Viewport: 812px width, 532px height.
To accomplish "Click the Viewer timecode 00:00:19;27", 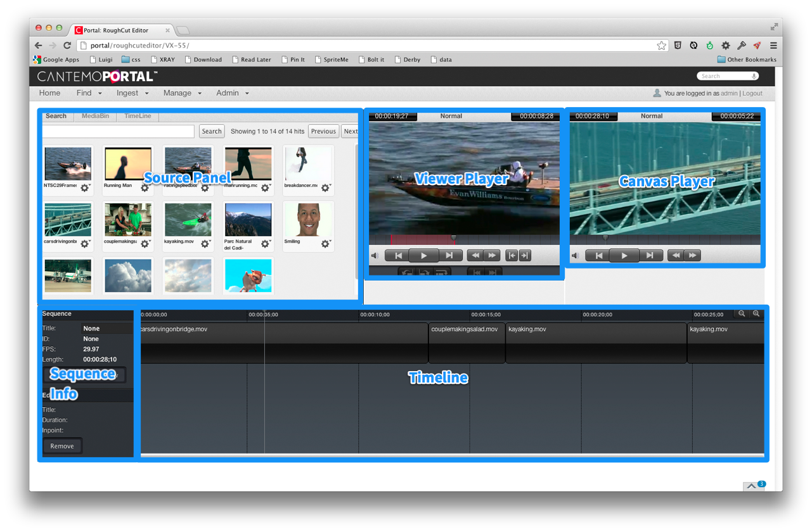I will 392,116.
